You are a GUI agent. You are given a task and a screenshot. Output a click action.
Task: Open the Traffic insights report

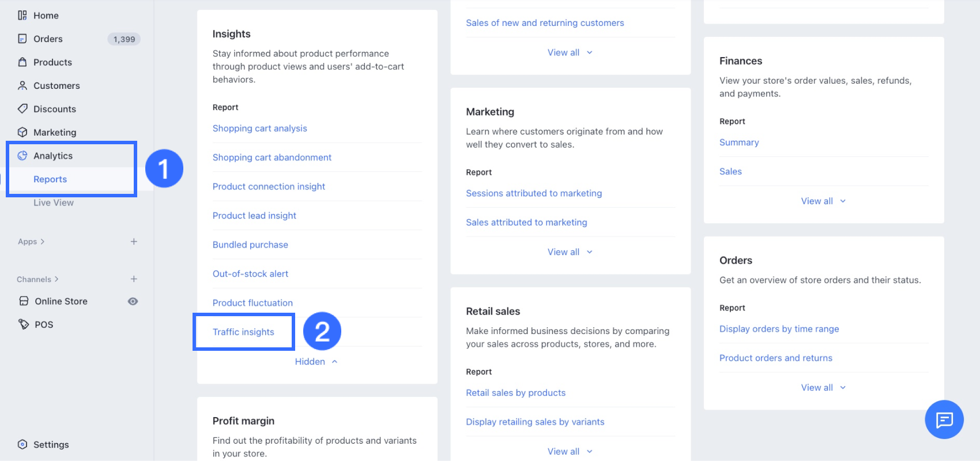(243, 332)
